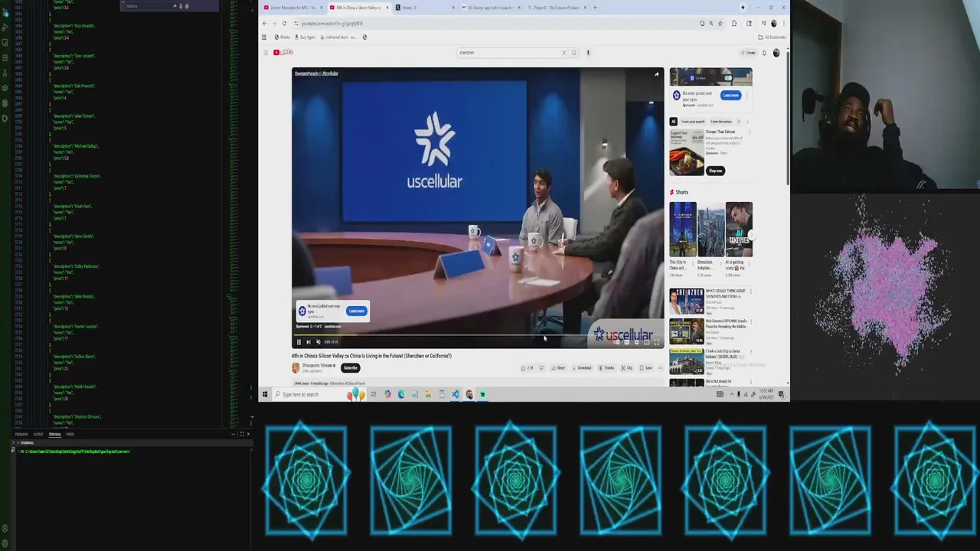
Task: Click Learn more on sidebar uscellular ad
Action: [730, 95]
